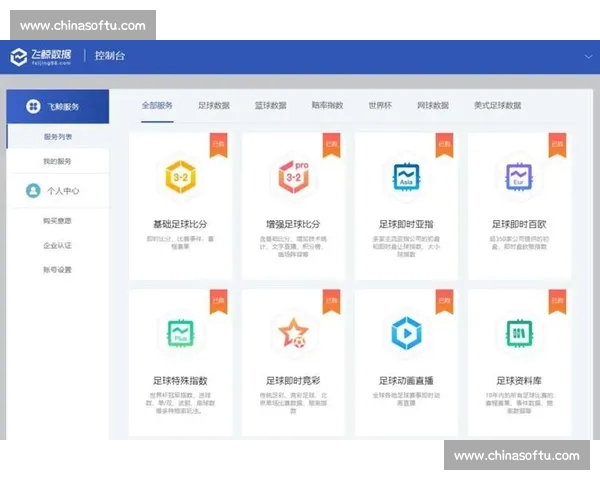Click the orange ribbon on 足球资料库 card
Image resolution: width=600 pixels, height=480 pixels.
pos(558,302)
